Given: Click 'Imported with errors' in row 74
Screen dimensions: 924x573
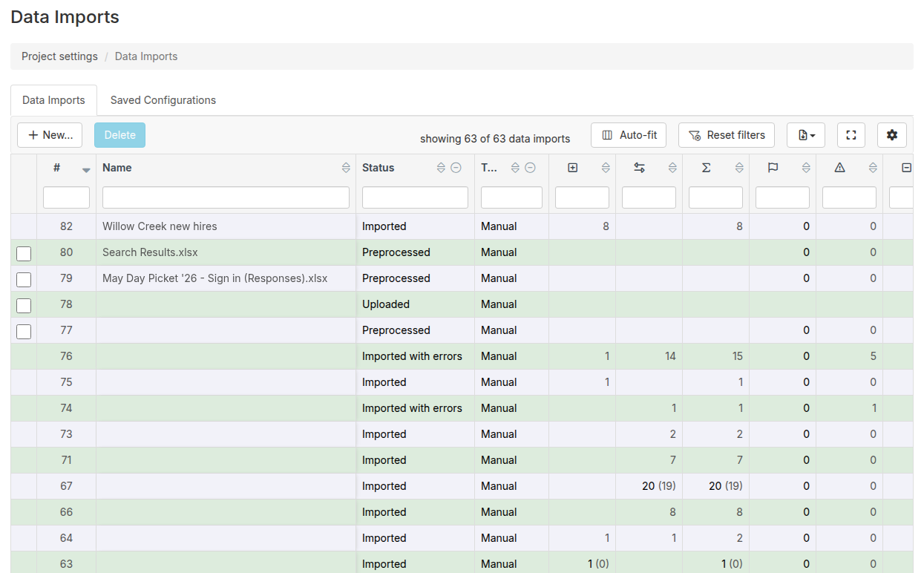Looking at the screenshot, I should [412, 408].
